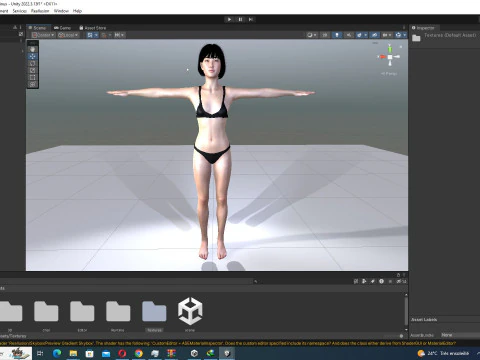480x360 pixels.
Task: Open the Services menu
Action: click(19, 11)
